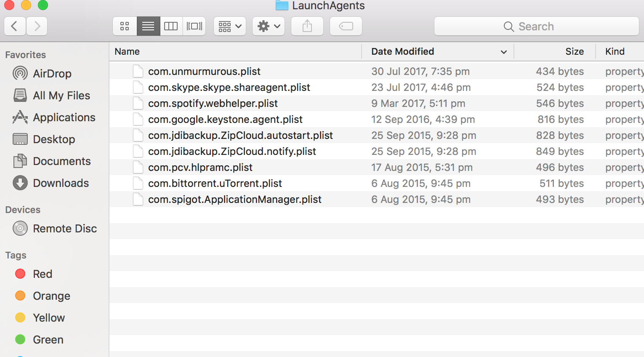Click the 524 bytes size value
This screenshot has width=644, height=357.
click(560, 88)
